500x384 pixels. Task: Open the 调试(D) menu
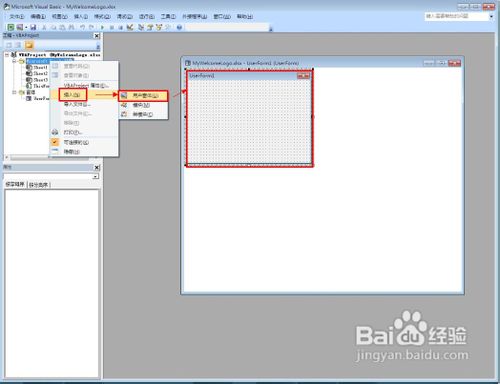(x=125, y=16)
